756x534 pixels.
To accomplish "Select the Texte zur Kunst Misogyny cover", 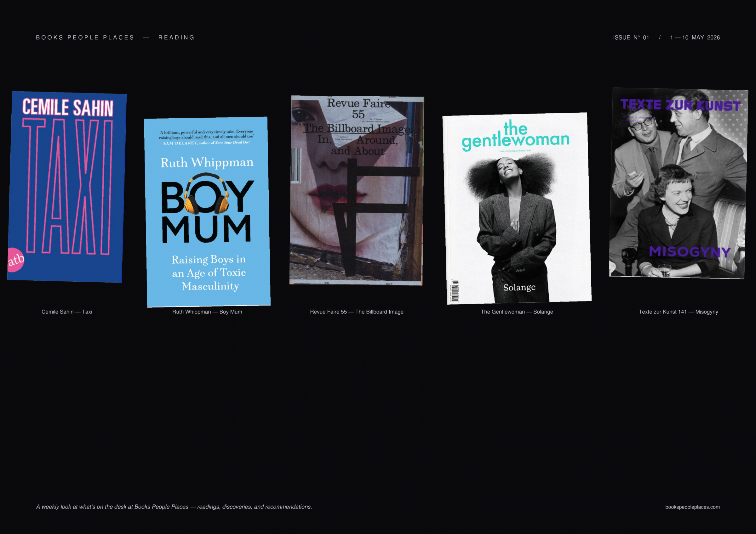I will click(x=678, y=183).
